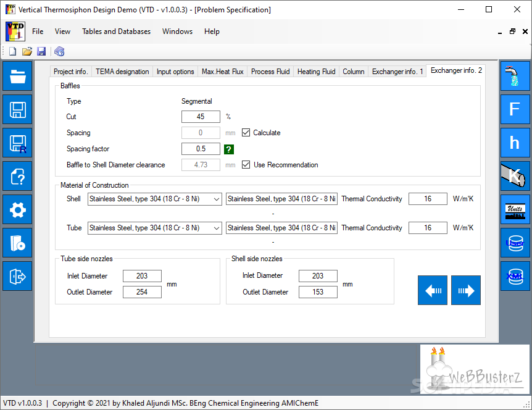This screenshot has height=410, width=532.
Task: Click the Tube side Outlet Diameter field
Action: [x=142, y=292]
